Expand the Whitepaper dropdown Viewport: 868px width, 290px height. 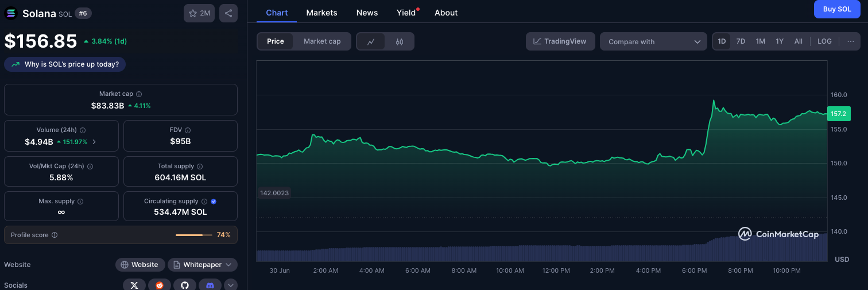point(203,265)
